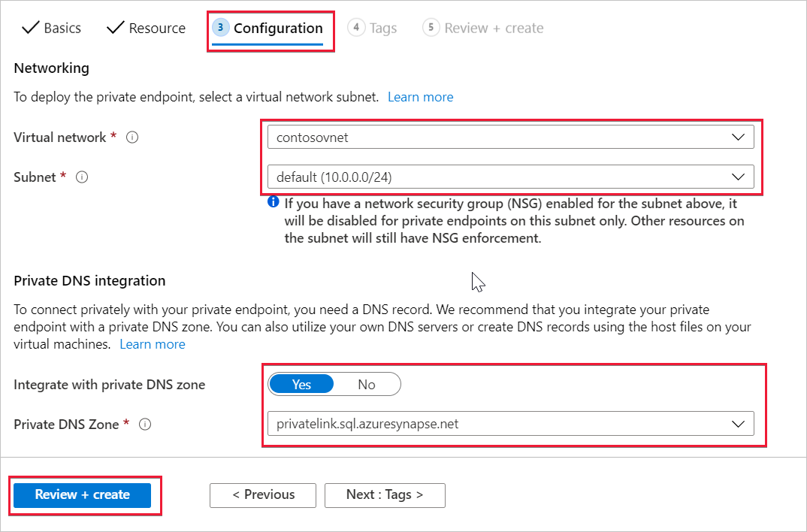The height and width of the screenshot is (532, 807).
Task: Open the Private DNS Zone dropdown
Action: click(510, 424)
